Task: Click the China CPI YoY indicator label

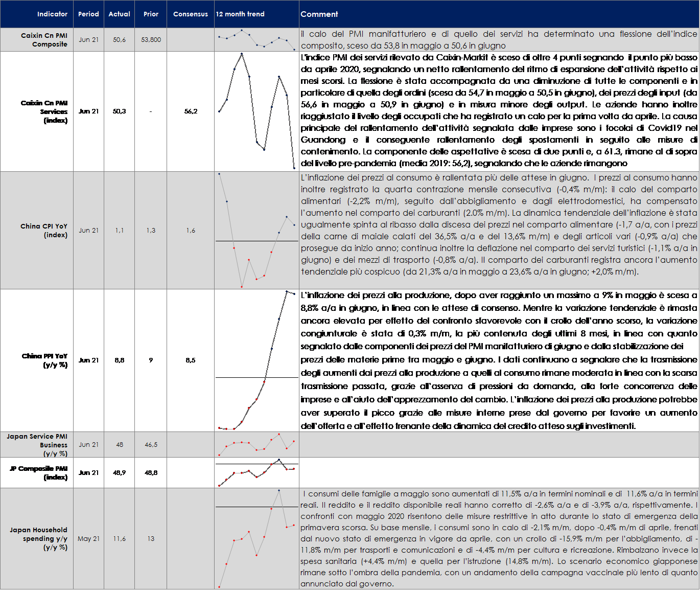Action: pyautogui.click(x=44, y=230)
